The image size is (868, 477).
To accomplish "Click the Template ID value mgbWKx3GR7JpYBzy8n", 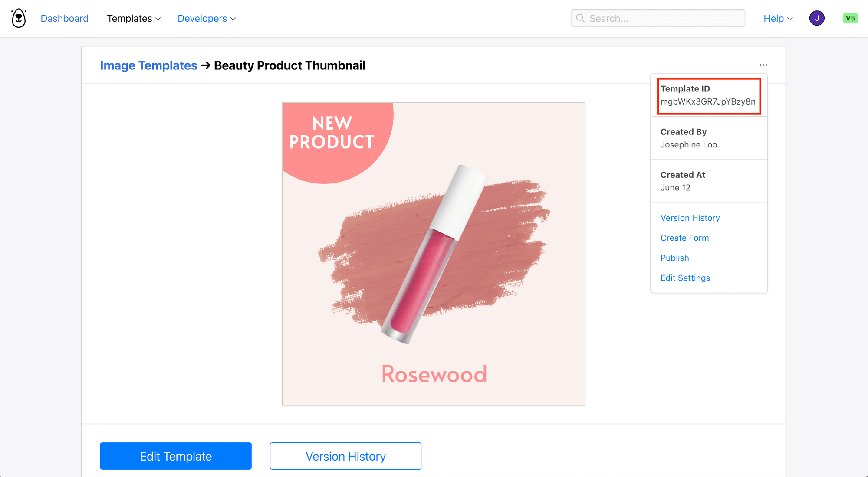I will click(708, 102).
